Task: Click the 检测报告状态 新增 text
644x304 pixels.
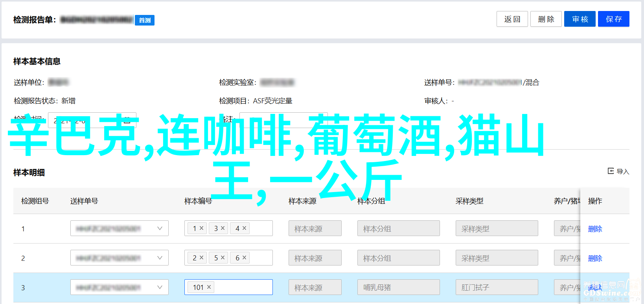Action: pos(44,101)
